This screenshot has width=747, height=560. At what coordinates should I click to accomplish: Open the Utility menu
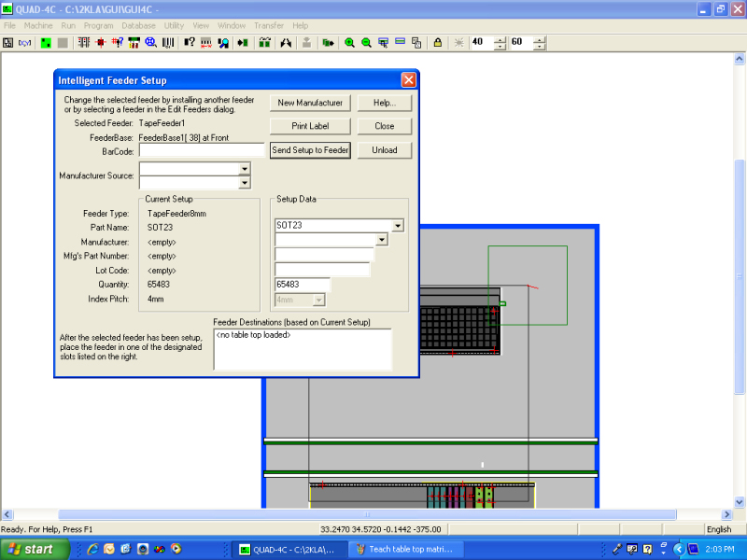pyautogui.click(x=174, y=26)
